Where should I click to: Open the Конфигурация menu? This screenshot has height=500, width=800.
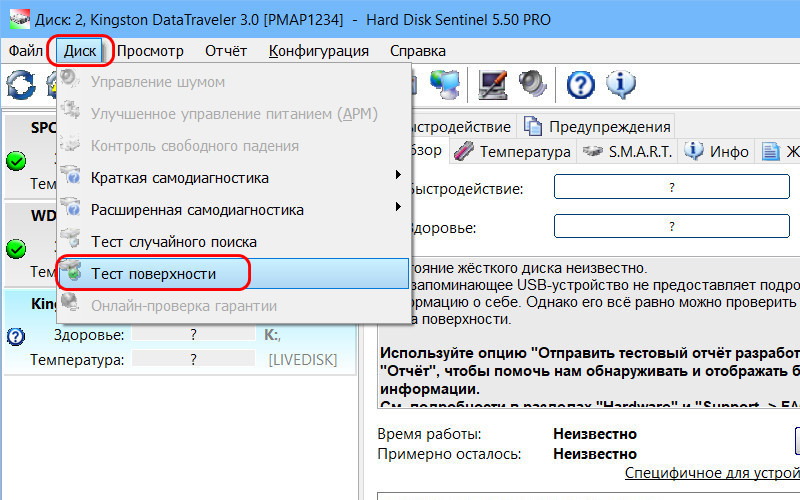click(318, 51)
